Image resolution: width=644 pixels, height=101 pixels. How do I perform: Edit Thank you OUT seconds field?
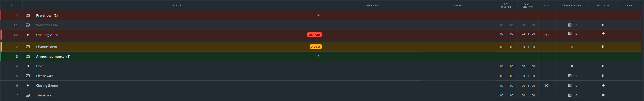click(x=533, y=95)
